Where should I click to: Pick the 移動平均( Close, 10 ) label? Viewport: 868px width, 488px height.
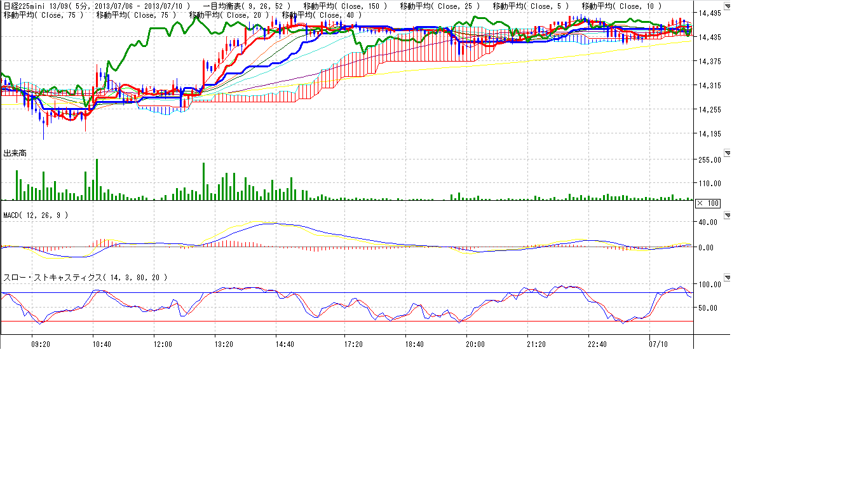[621, 6]
